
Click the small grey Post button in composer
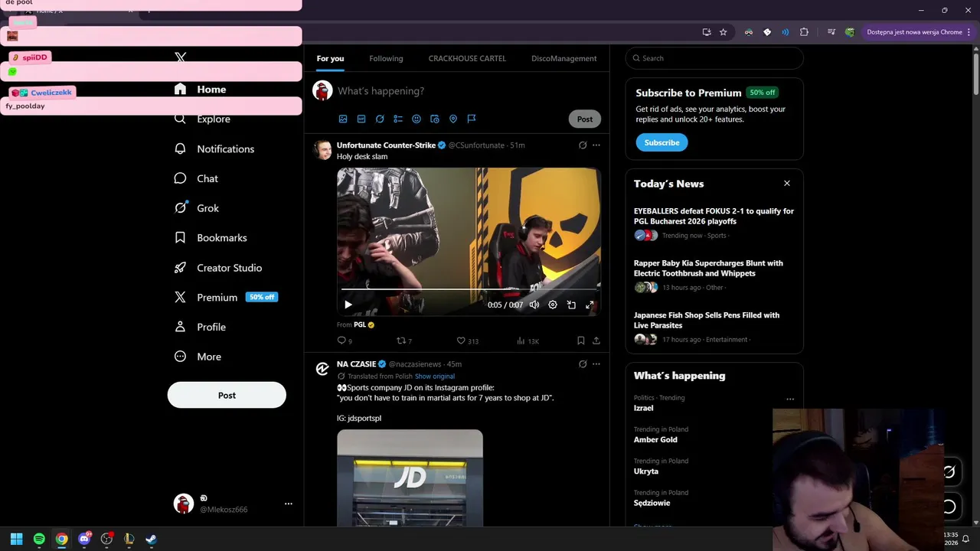(x=585, y=119)
